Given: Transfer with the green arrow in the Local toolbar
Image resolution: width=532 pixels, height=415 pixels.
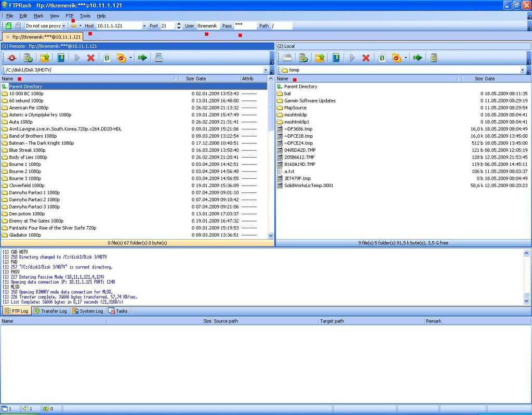Looking at the screenshot, I should (x=418, y=58).
